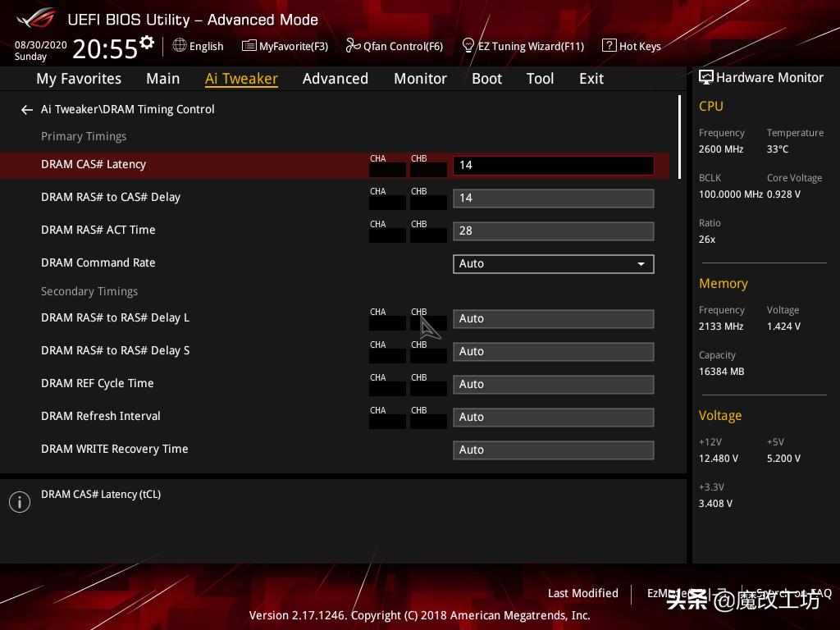The height and width of the screenshot is (630, 840).
Task: Select DRAM CAS# Latency row label
Action: [x=94, y=164]
